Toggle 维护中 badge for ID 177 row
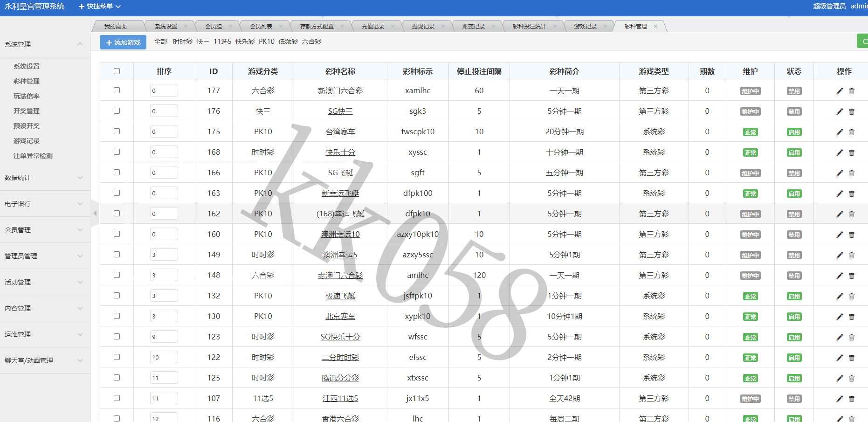868x422 pixels. coord(751,91)
